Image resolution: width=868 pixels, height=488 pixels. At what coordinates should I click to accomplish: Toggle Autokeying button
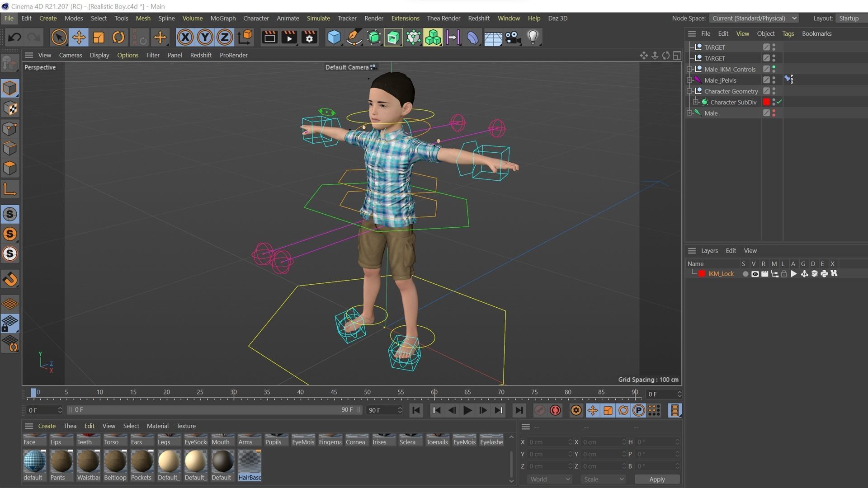click(x=555, y=410)
